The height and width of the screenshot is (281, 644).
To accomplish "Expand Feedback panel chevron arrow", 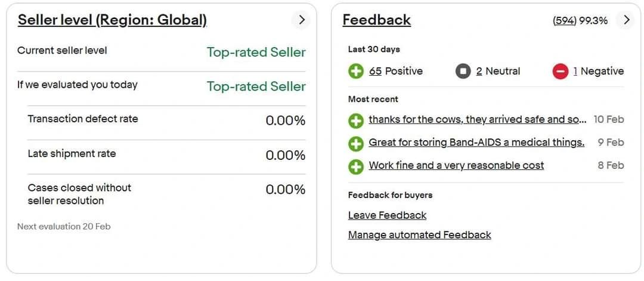I will tap(626, 20).
